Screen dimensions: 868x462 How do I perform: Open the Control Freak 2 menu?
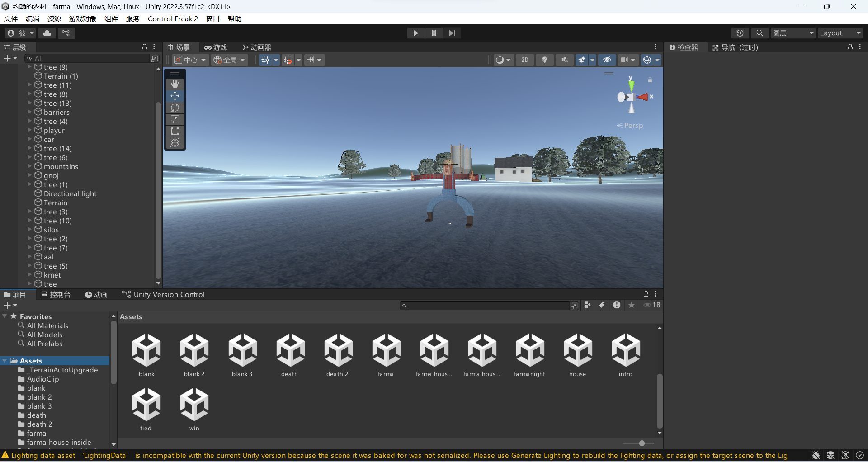(173, 19)
